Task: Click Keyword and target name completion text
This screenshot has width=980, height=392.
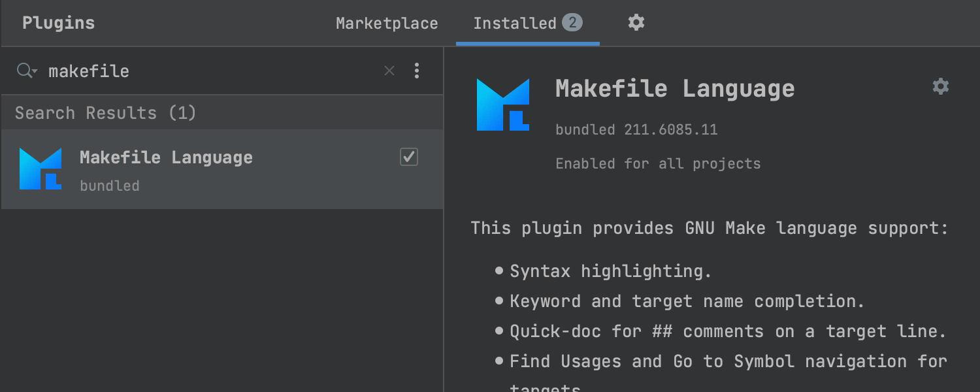Action: tap(687, 301)
